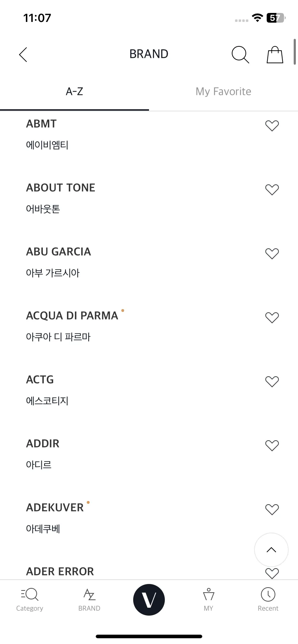Switch to My Favorite tab

click(223, 92)
